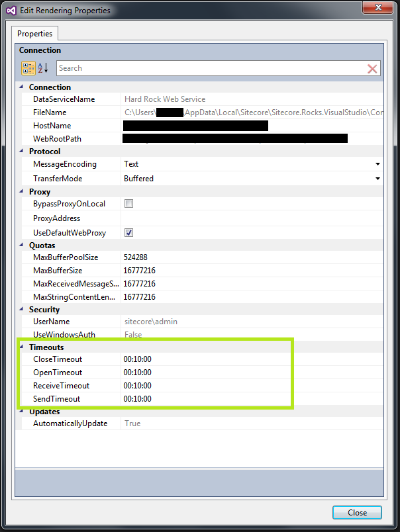Edit the MaxBufferPoolSize value 524288
The width and height of the screenshot is (400, 532).
coord(136,257)
